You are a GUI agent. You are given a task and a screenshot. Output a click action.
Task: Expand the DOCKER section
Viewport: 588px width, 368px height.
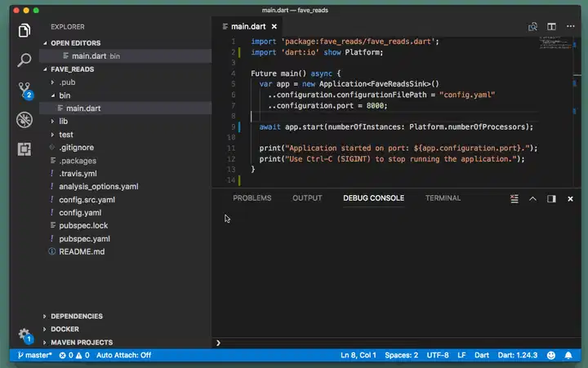pyautogui.click(x=65, y=329)
